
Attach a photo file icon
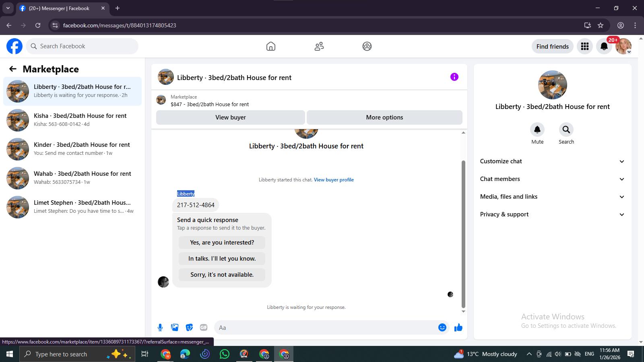(x=175, y=327)
